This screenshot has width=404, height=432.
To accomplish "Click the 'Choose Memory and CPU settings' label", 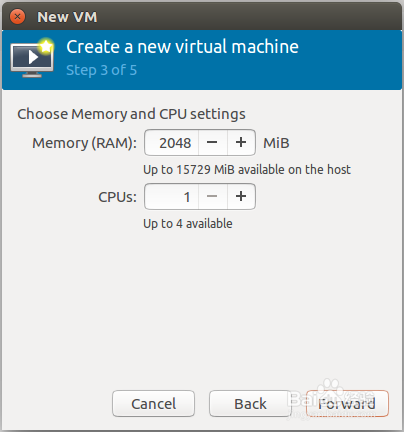I will [x=131, y=114].
